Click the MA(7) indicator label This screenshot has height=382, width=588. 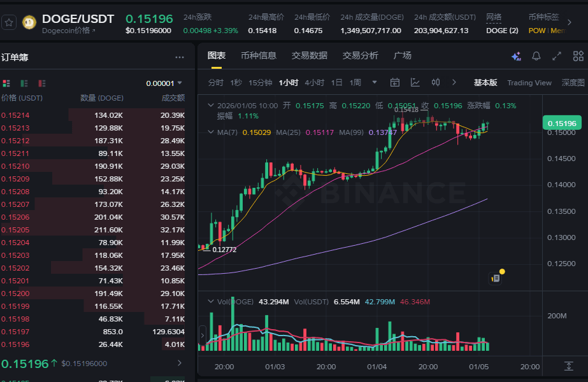point(227,132)
